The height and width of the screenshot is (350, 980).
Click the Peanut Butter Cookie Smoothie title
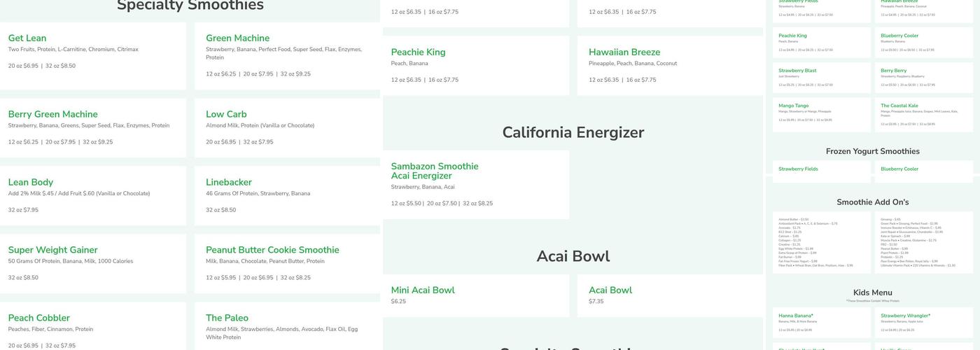coord(272,250)
